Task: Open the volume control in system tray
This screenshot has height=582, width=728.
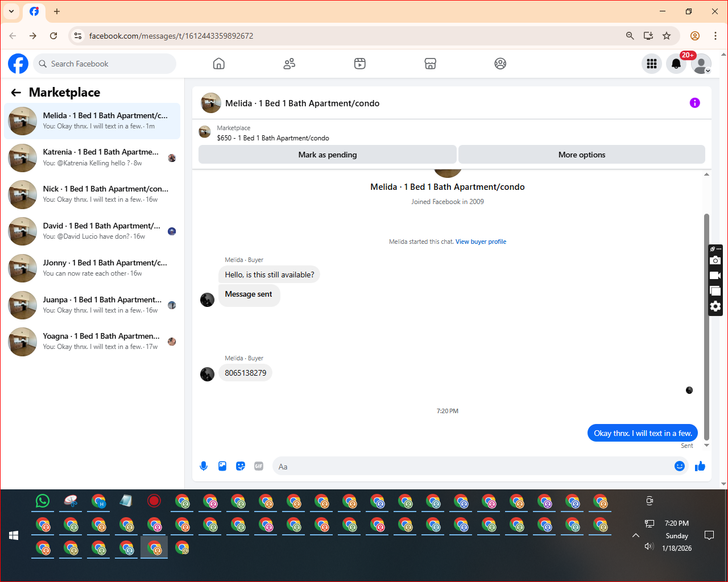Action: coord(649,546)
